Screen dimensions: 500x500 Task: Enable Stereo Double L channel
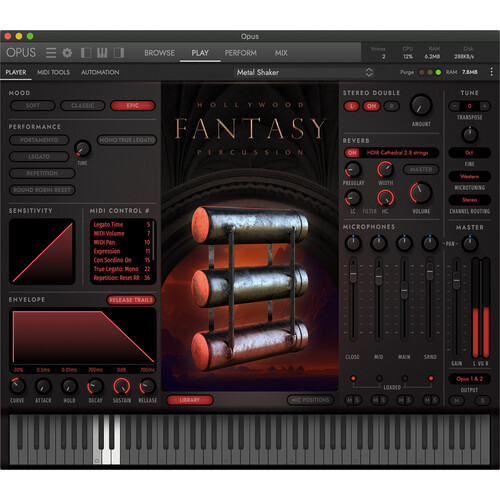[351, 106]
